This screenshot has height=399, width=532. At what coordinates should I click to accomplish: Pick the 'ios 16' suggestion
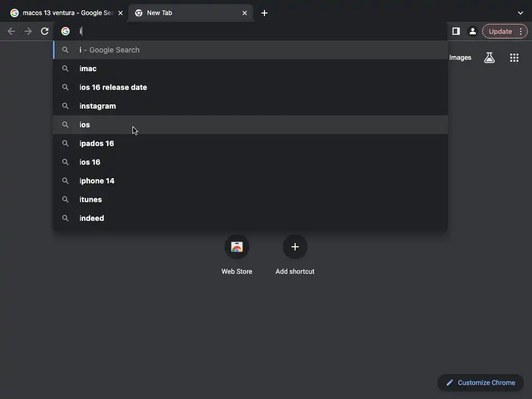250,162
